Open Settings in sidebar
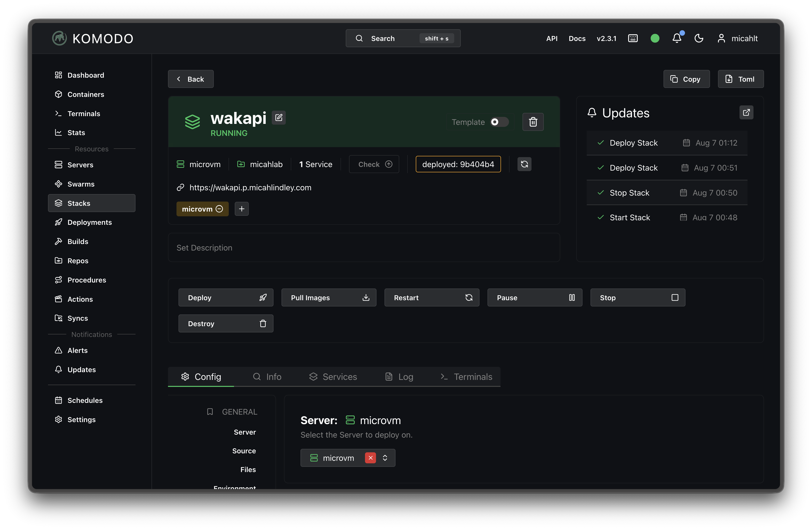The width and height of the screenshot is (812, 530). (91, 420)
